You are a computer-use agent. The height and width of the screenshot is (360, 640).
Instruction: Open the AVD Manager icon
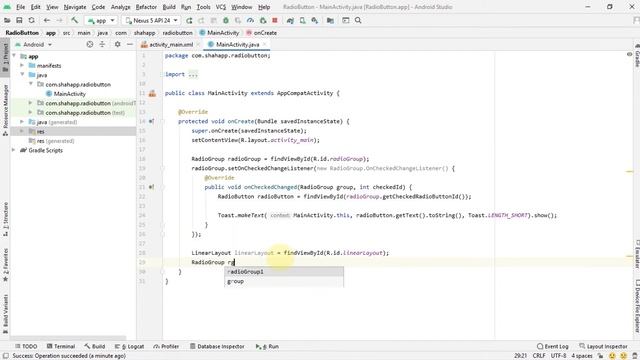tap(302, 20)
